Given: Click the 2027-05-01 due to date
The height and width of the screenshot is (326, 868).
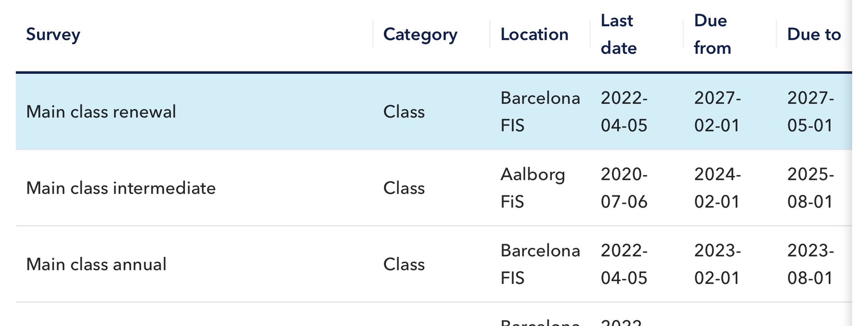Looking at the screenshot, I should point(810,112).
